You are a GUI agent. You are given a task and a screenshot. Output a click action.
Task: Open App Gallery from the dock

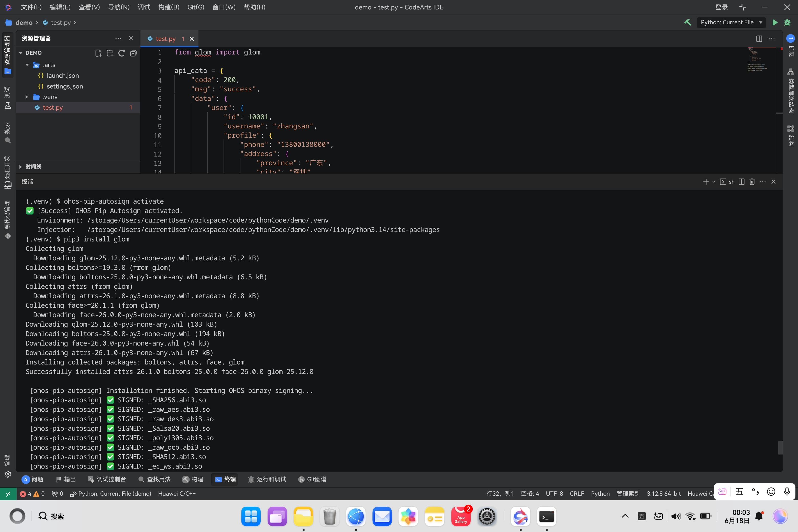(461, 516)
